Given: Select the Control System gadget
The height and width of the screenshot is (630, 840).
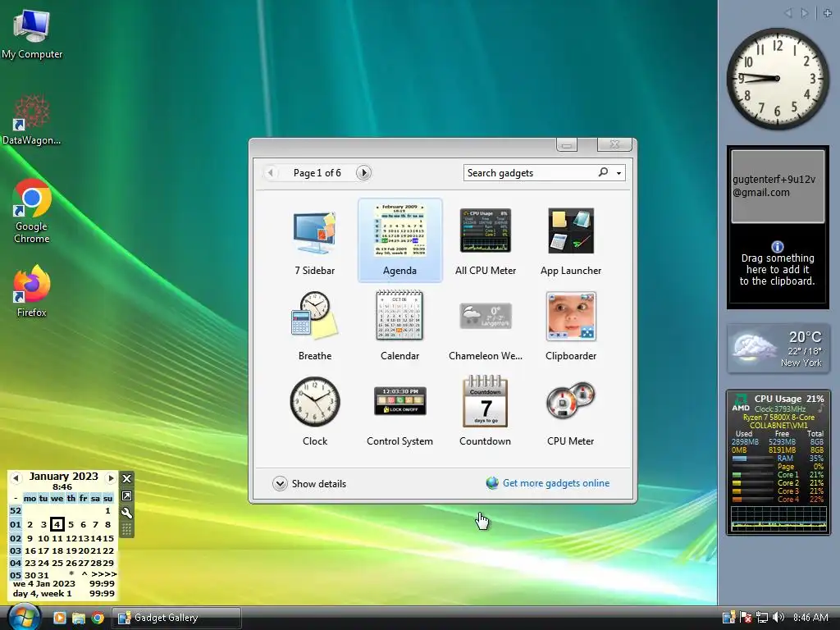Looking at the screenshot, I should point(399,412).
